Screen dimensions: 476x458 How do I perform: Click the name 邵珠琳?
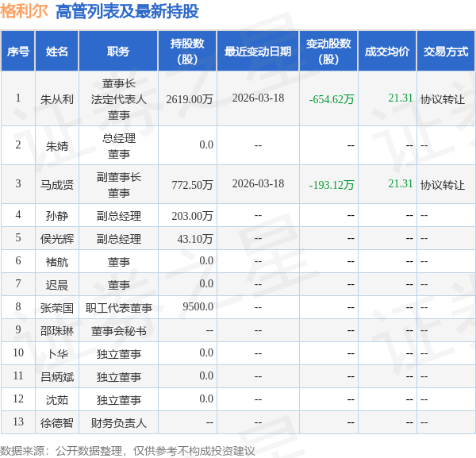tap(57, 331)
